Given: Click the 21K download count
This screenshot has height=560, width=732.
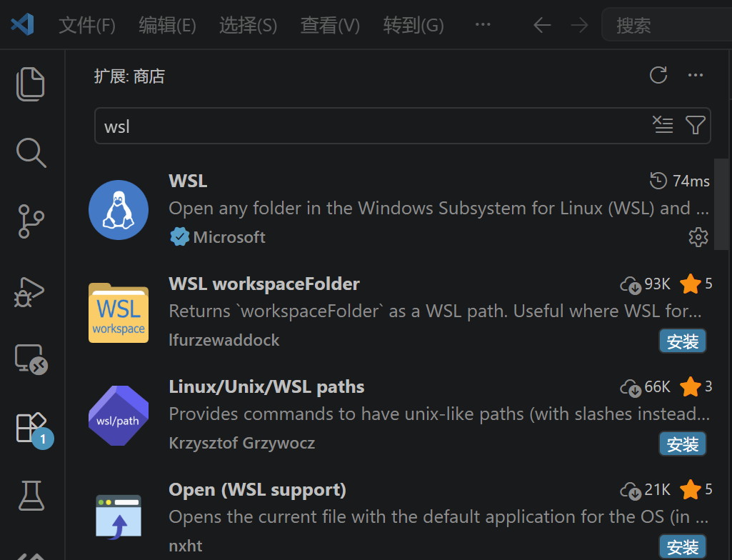Looking at the screenshot, I should click(x=645, y=489).
